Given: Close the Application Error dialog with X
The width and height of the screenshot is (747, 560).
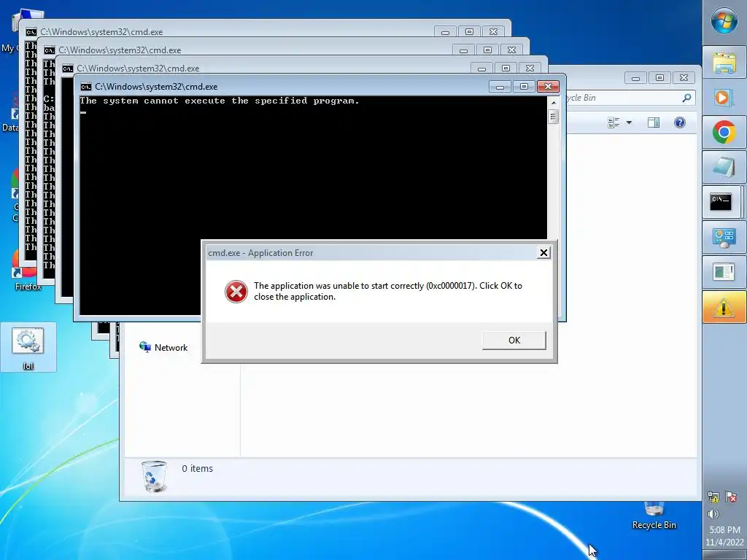Looking at the screenshot, I should click(543, 253).
